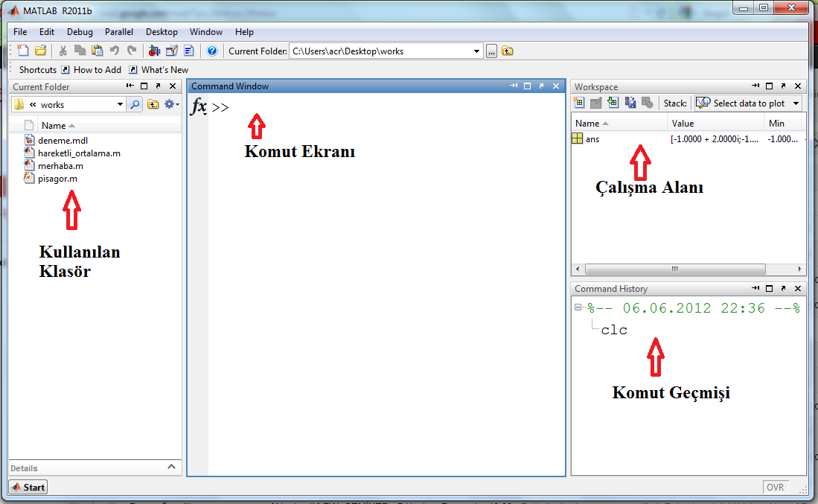The height and width of the screenshot is (504, 818).
Task: Open the Desktop menu
Action: 162,32
